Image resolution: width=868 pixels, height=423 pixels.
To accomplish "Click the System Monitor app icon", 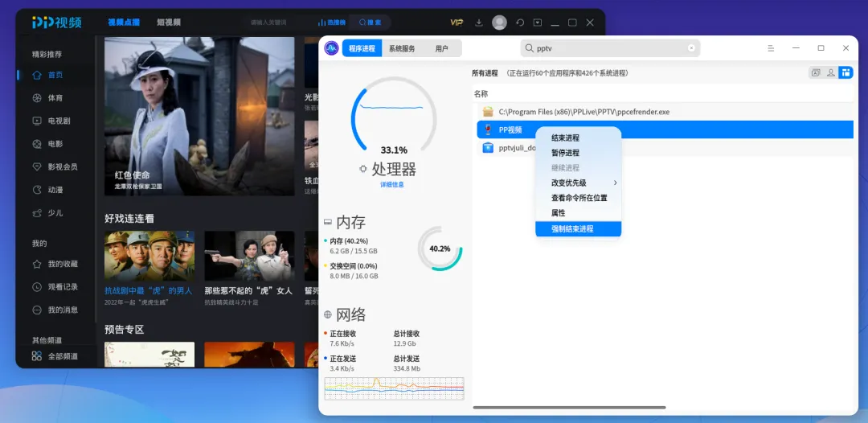I will click(x=331, y=48).
